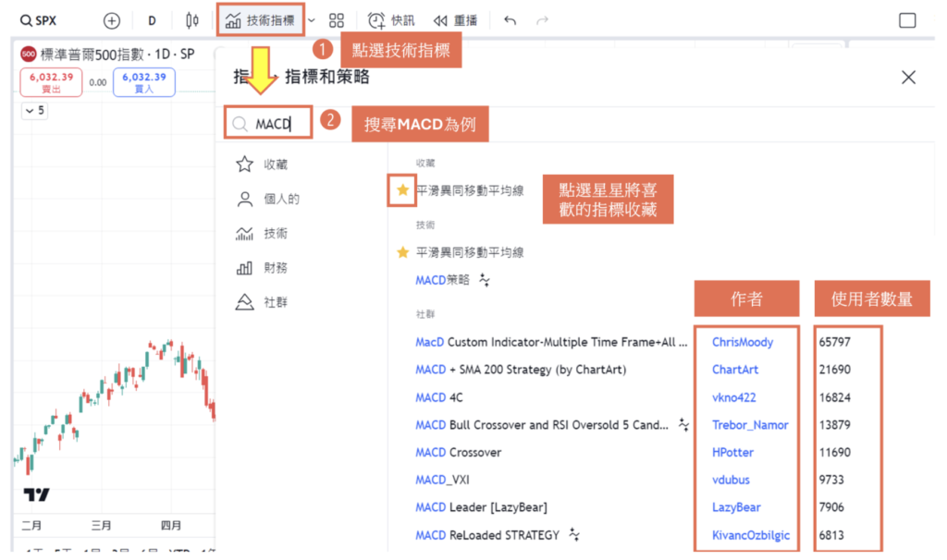Add 平滑異同移動平均線 from the 收藏 section

470,190
